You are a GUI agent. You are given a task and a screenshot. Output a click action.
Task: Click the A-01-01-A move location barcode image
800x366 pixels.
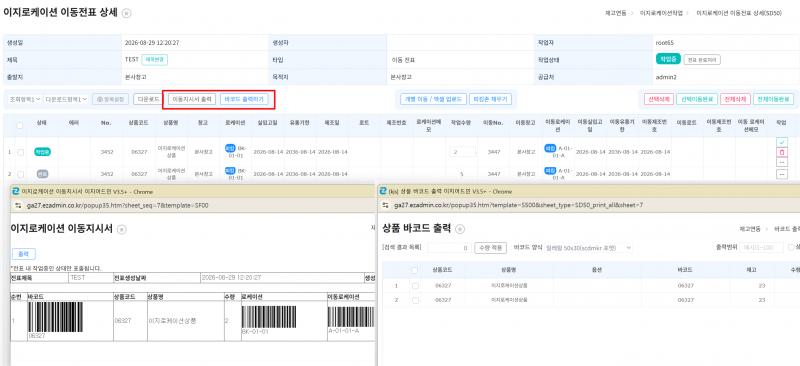point(352,316)
